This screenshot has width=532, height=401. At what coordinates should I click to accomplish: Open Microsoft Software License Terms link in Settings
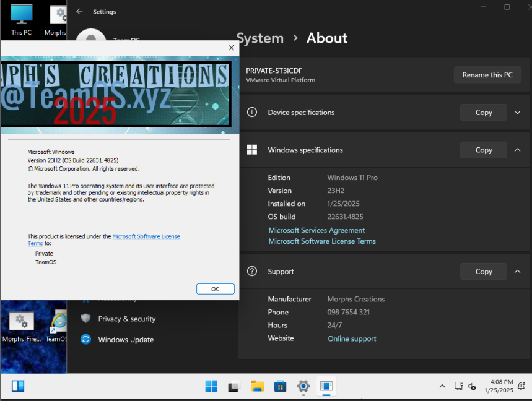point(322,241)
